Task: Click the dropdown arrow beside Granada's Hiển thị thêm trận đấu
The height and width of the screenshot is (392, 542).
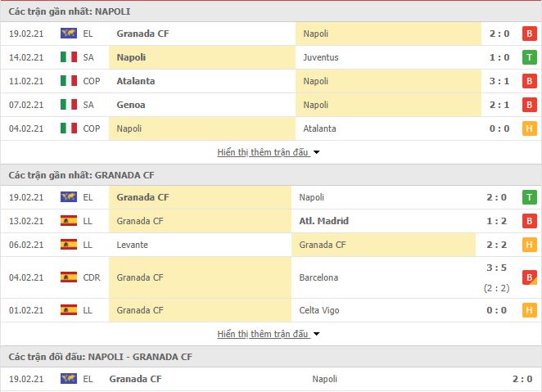Action: click(316, 335)
